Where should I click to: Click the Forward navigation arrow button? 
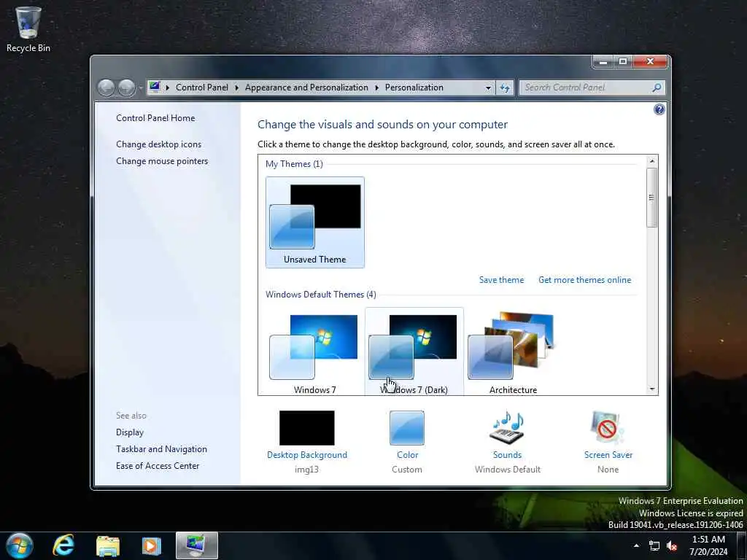click(x=126, y=87)
